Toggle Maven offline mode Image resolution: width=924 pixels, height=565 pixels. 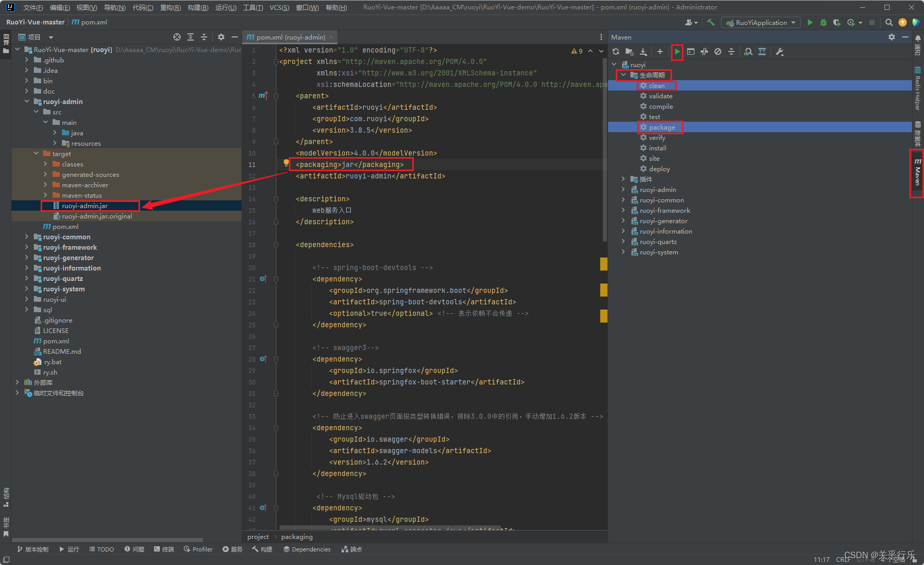click(x=704, y=52)
